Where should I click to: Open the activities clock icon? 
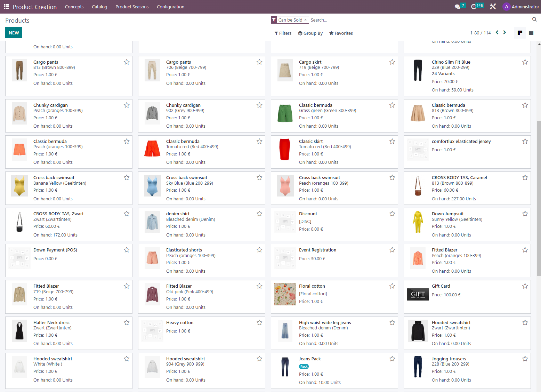point(474,7)
